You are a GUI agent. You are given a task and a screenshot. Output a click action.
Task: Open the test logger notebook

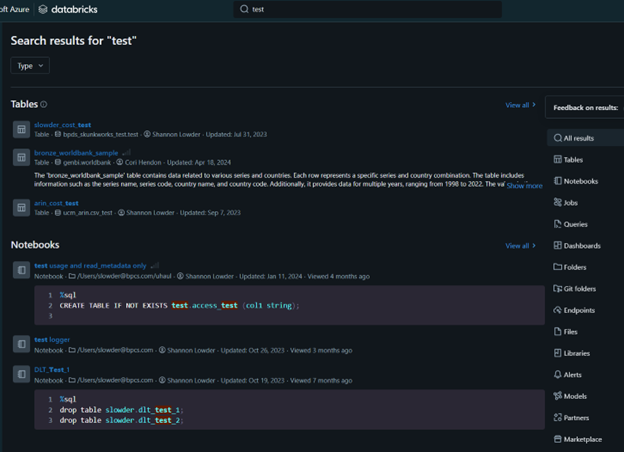point(52,340)
